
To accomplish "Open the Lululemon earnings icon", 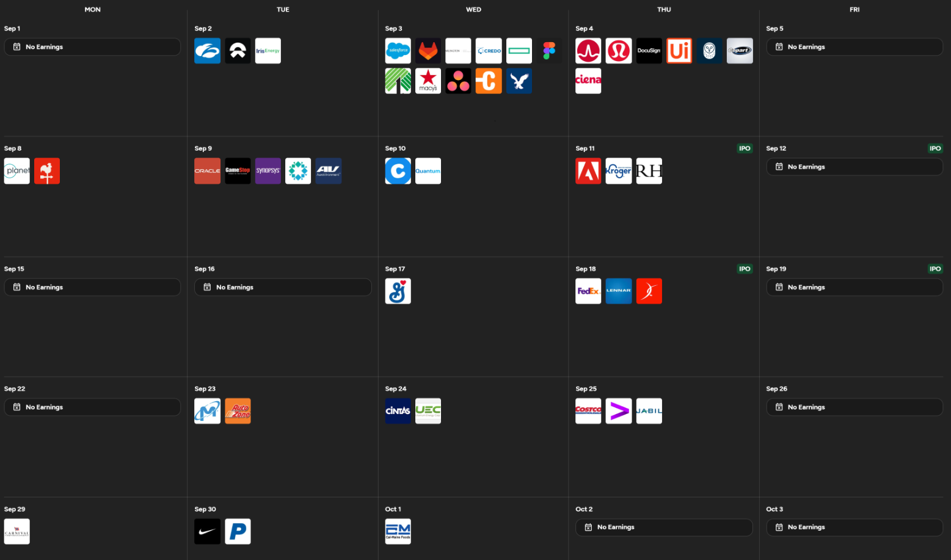I will click(x=618, y=51).
